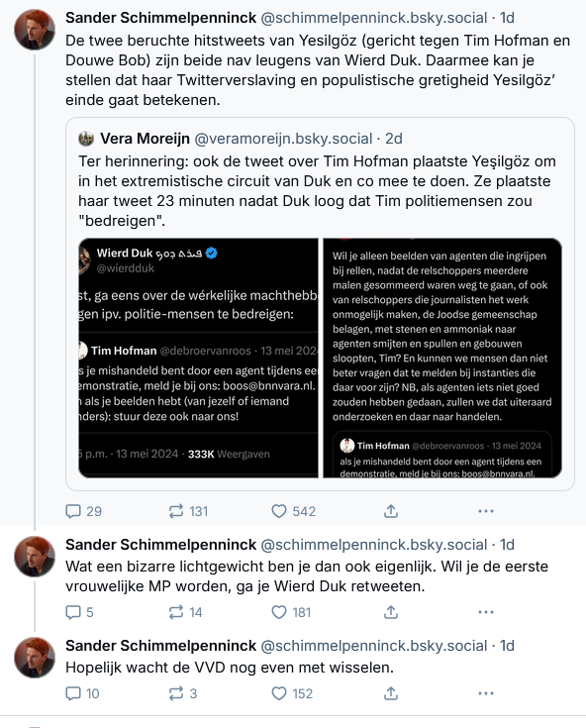
Task: Reply to the 'Hopelijk wacht de VVD' post
Action: point(82,693)
